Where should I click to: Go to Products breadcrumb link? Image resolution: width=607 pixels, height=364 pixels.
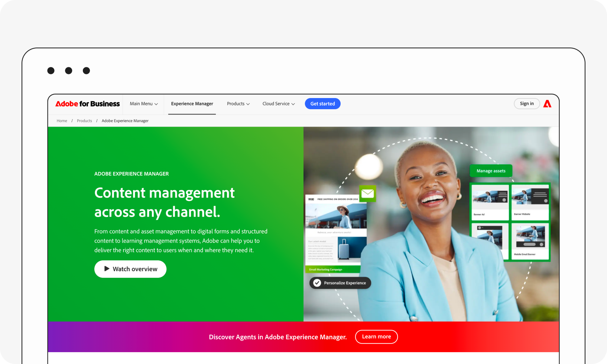(84, 121)
